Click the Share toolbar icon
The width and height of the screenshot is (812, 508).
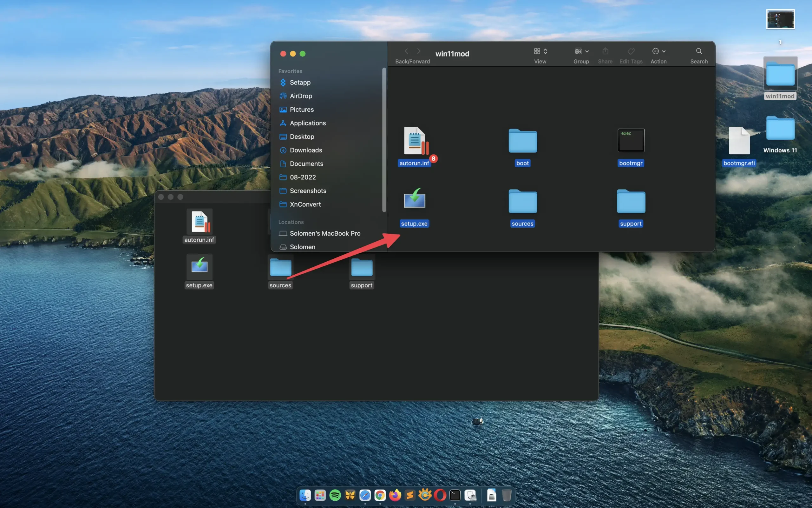coord(605,51)
